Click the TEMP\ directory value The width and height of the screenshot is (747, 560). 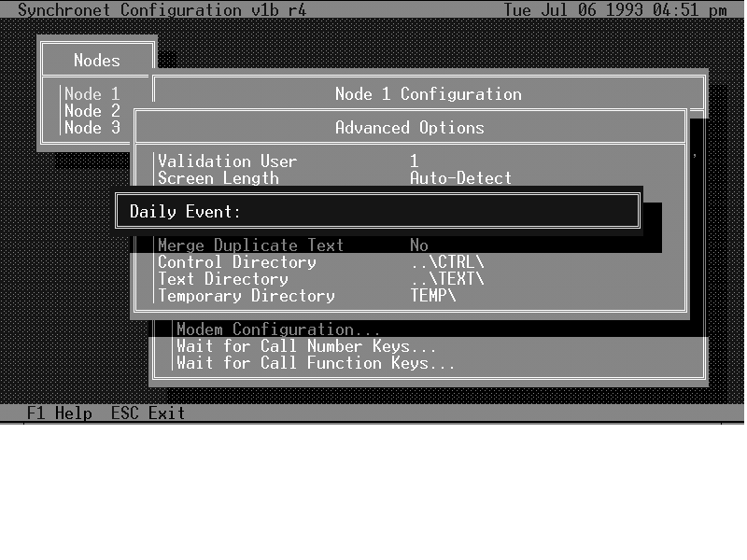(433, 296)
